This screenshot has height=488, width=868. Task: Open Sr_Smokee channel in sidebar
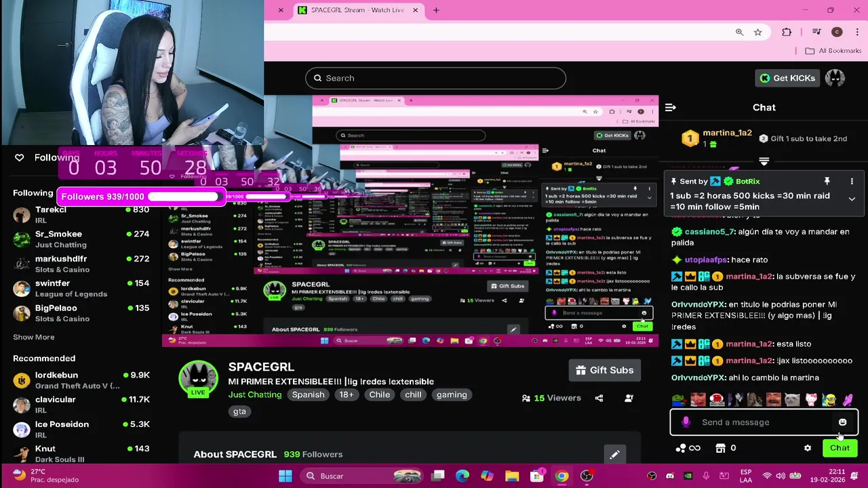tap(81, 239)
